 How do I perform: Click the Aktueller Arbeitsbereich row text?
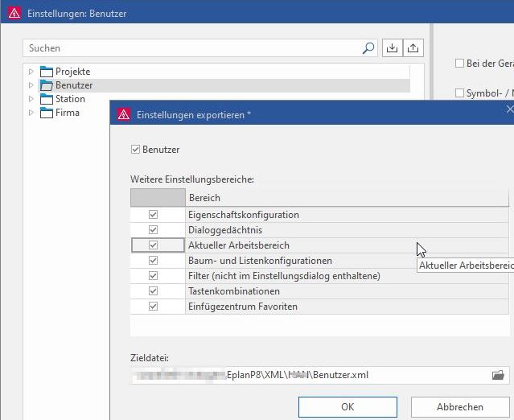point(239,245)
